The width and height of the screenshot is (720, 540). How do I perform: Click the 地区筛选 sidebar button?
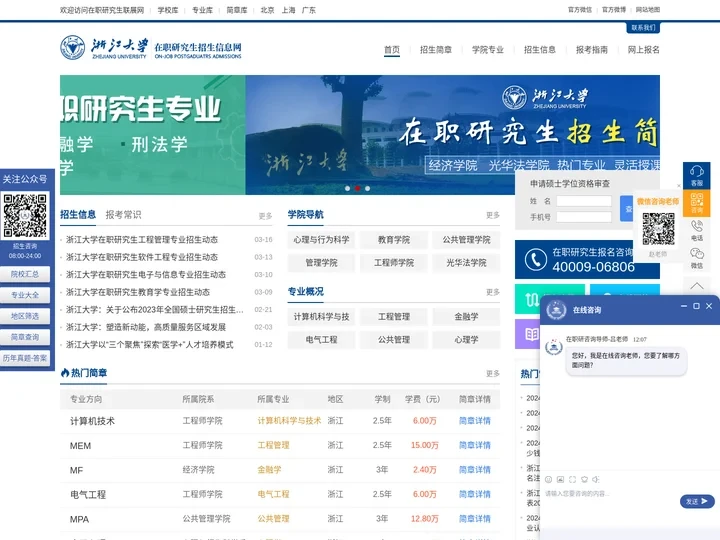pos(25,316)
